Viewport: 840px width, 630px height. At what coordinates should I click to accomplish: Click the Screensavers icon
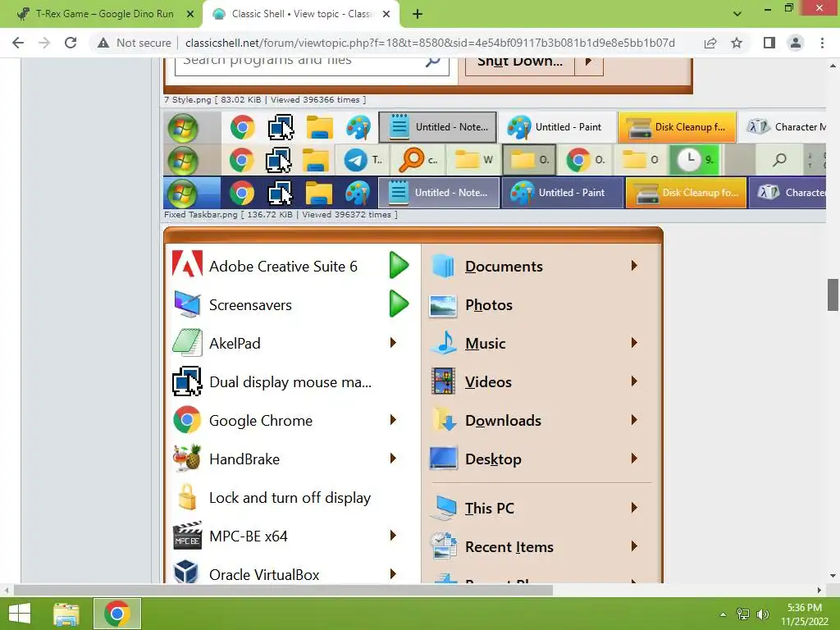[x=187, y=304]
